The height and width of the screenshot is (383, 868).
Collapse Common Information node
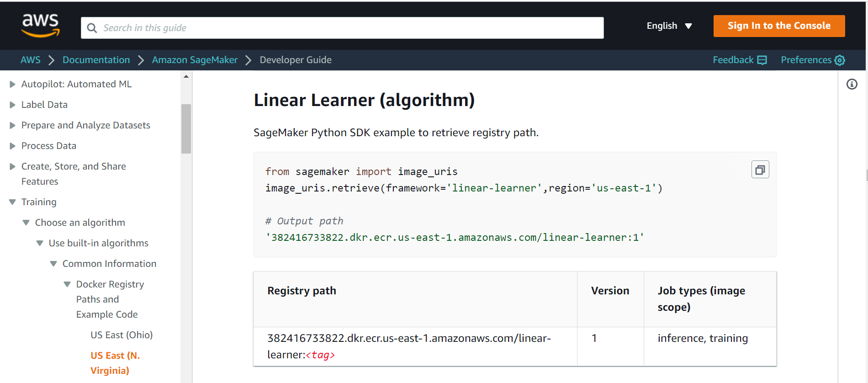coord(53,264)
